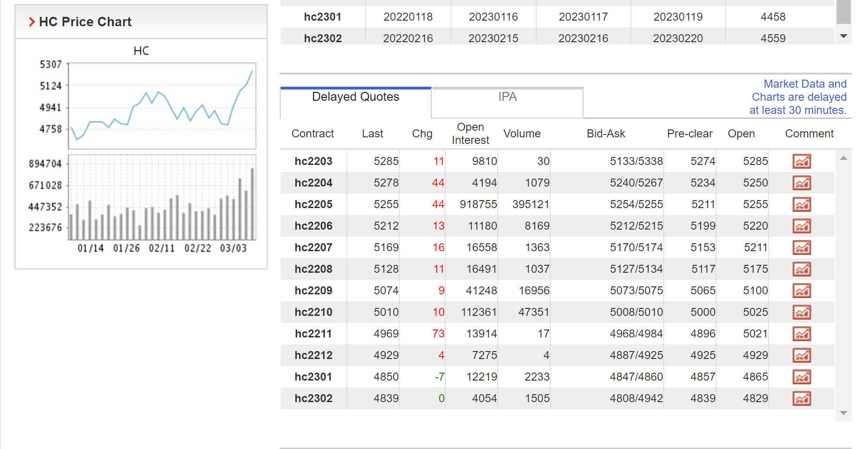868x449 pixels.
Task: Click top contract table scroll down arrow
Action: tap(844, 36)
